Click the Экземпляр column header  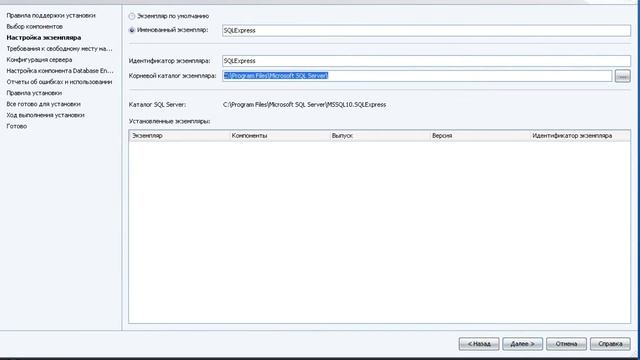179,136
